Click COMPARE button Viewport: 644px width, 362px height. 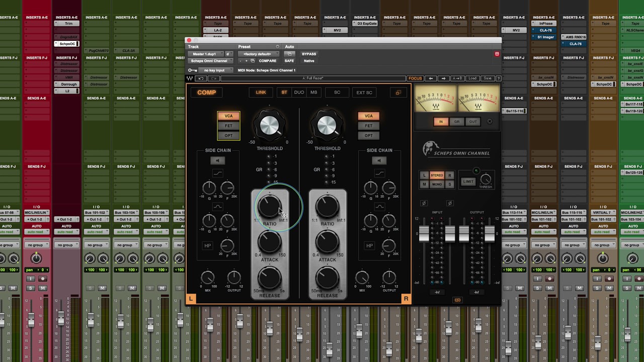268,61
